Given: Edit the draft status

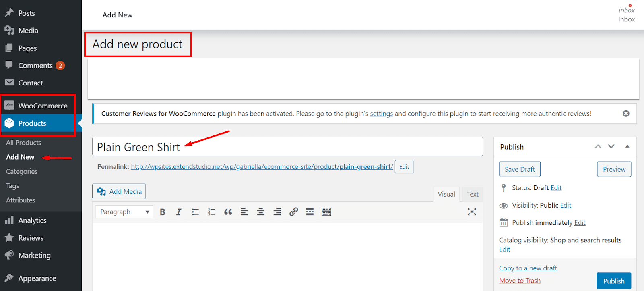Looking at the screenshot, I should (x=556, y=188).
